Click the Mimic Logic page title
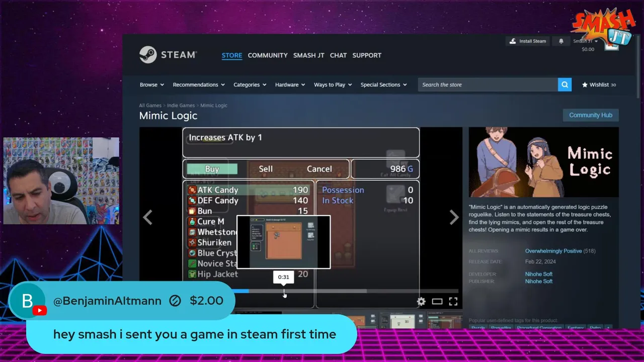This screenshot has height=362, width=644. (x=168, y=116)
